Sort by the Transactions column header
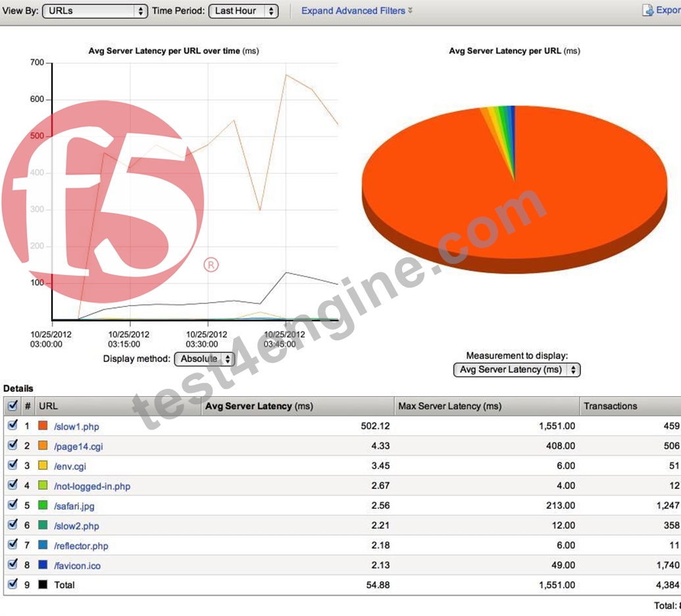Screen dimensions: 681x616 [630, 406]
